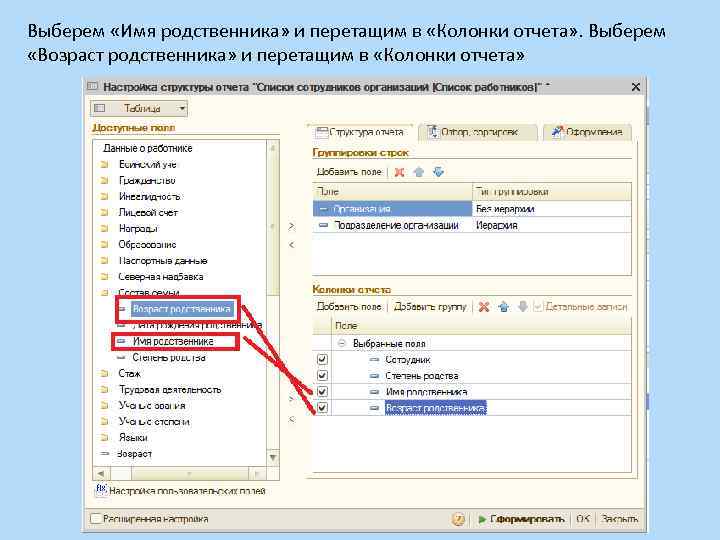
Task: Click the Воинский учет folder icon
Action: click(105, 164)
